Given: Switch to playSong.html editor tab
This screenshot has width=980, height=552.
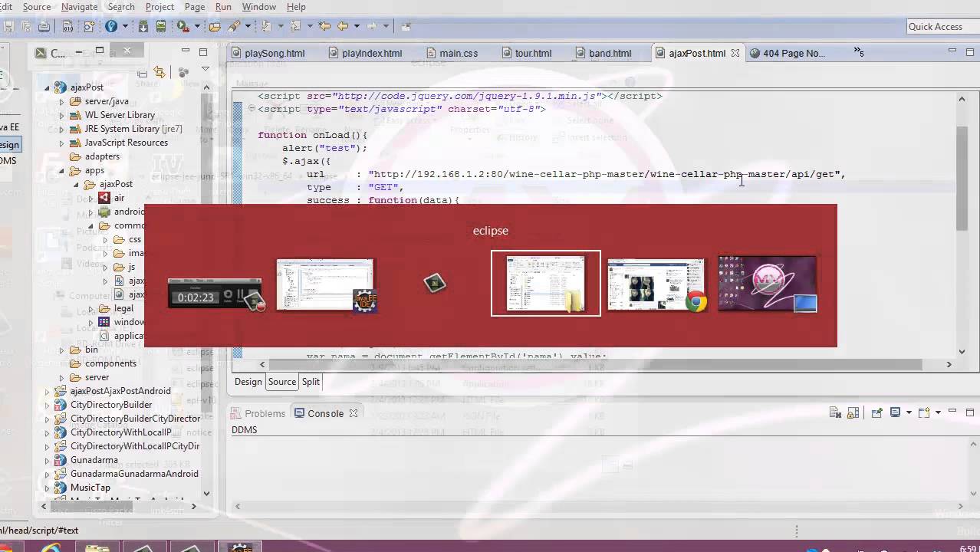Looking at the screenshot, I should pyautogui.click(x=268, y=54).
